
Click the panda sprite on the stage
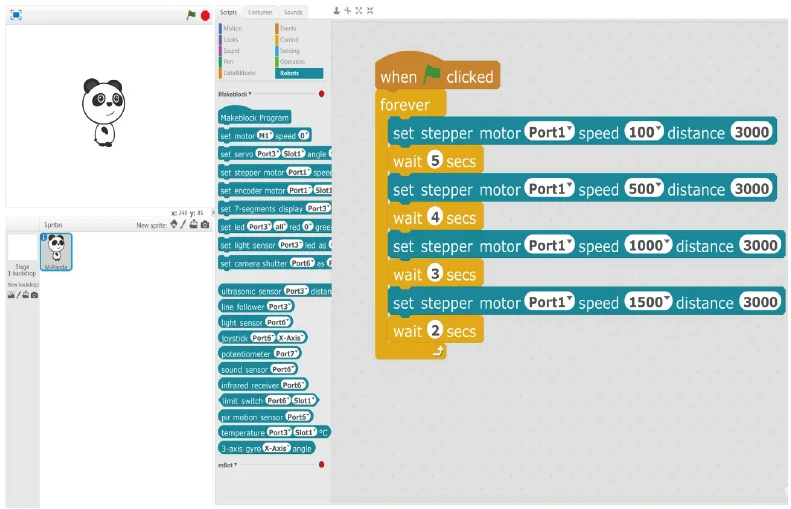point(104,112)
